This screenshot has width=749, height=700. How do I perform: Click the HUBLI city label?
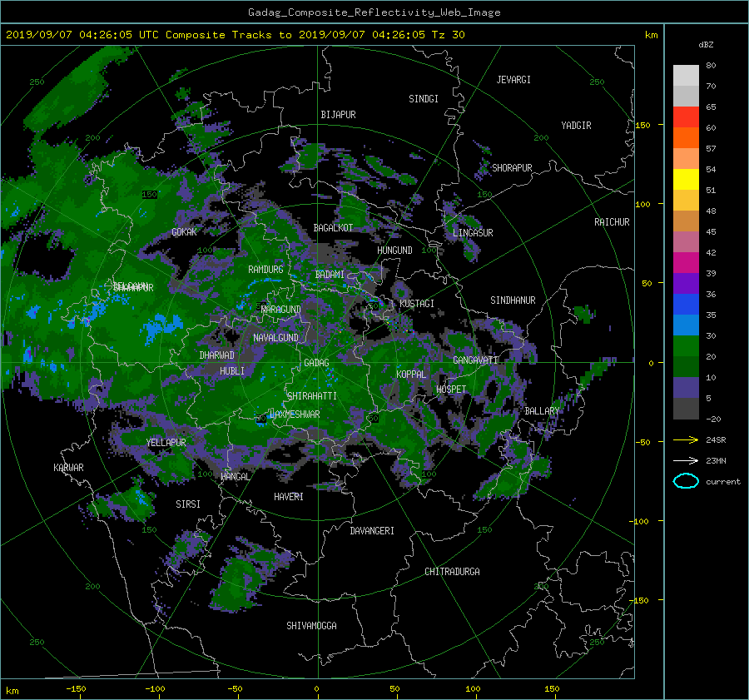click(232, 371)
